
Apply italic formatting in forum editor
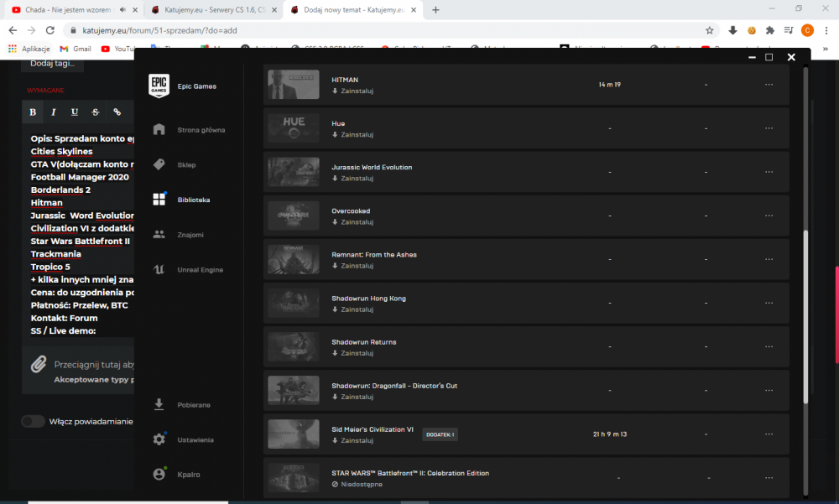pos(54,112)
